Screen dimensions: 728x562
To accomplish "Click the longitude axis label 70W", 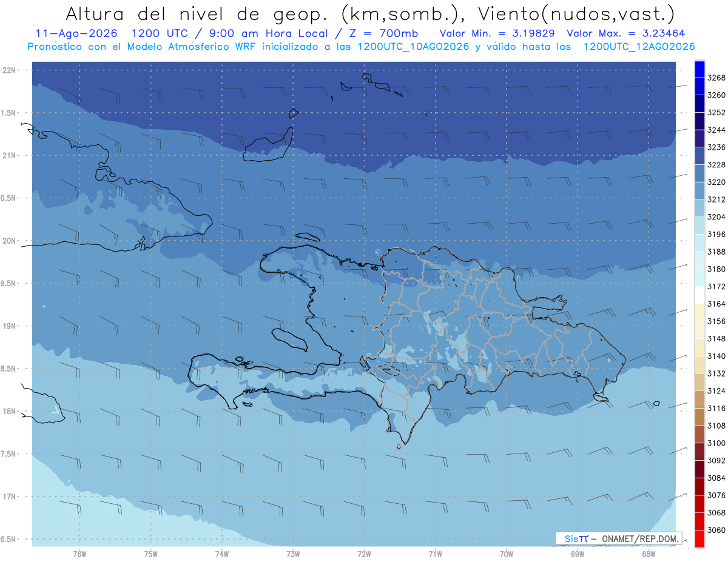I will [x=507, y=554].
